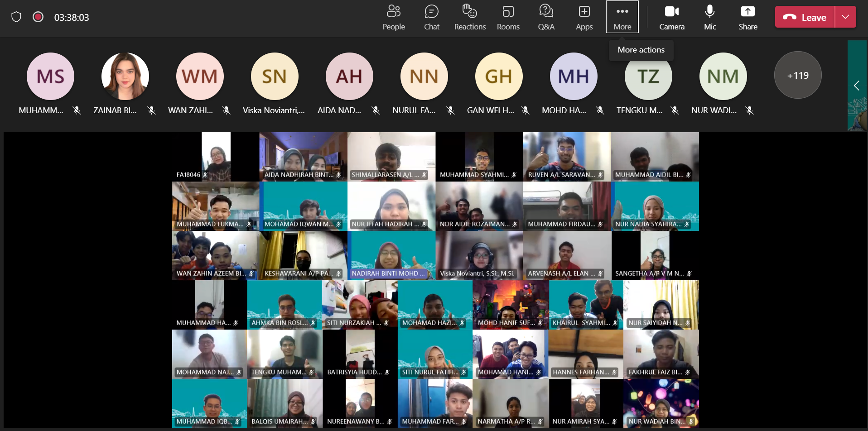Select MUHAMMAD LUKMA... video tile
Viewport: 868px width, 431px height.
[x=216, y=206]
